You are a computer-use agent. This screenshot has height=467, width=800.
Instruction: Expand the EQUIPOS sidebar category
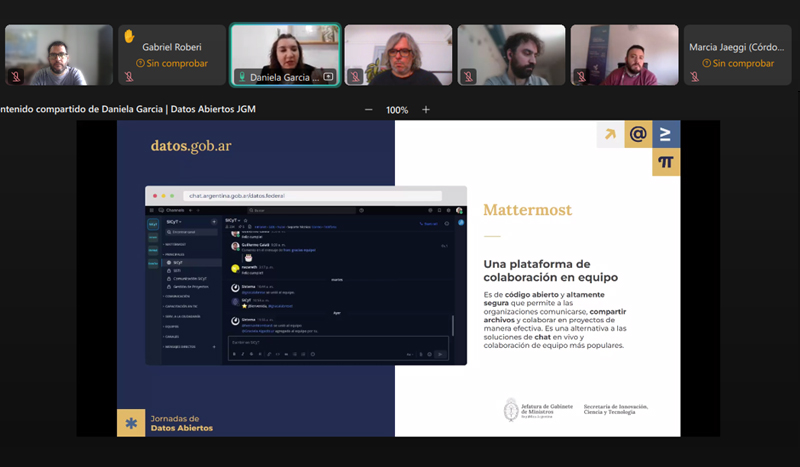coord(171,327)
